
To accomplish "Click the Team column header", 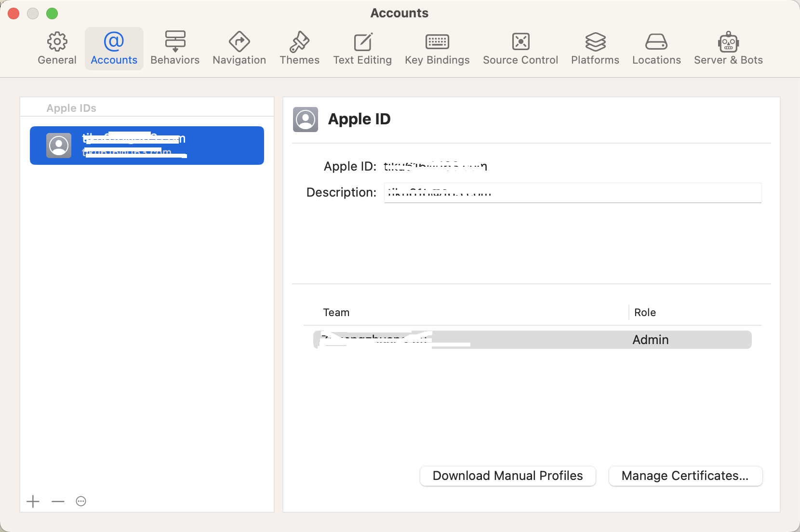I will coord(336,313).
